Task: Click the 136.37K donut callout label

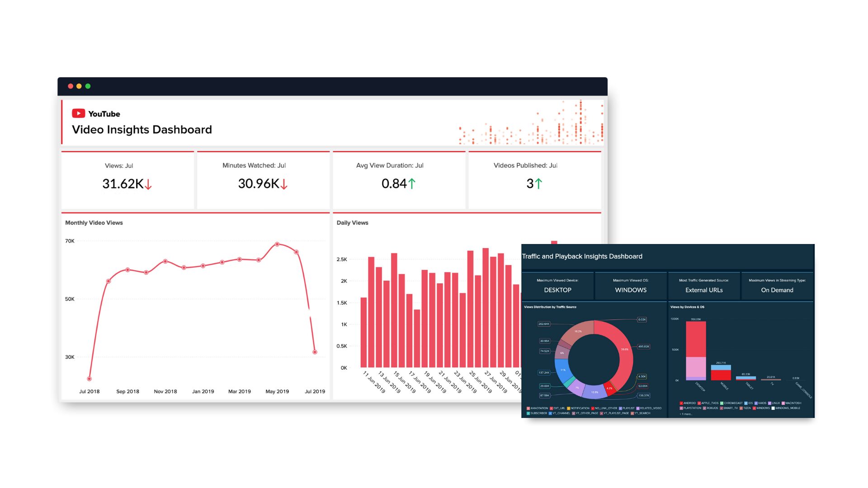Action: [643, 395]
